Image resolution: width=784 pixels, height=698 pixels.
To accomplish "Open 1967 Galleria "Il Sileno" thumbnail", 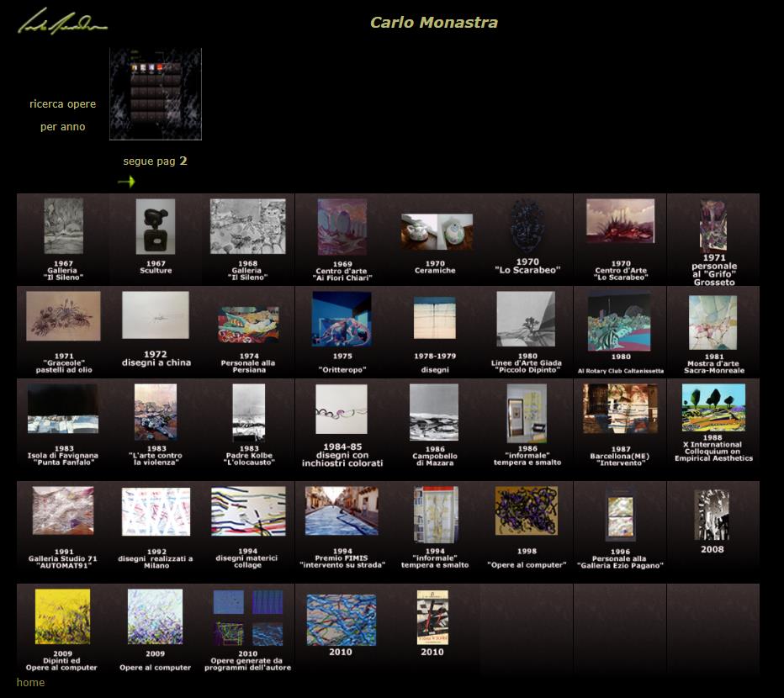I will 63,226.
